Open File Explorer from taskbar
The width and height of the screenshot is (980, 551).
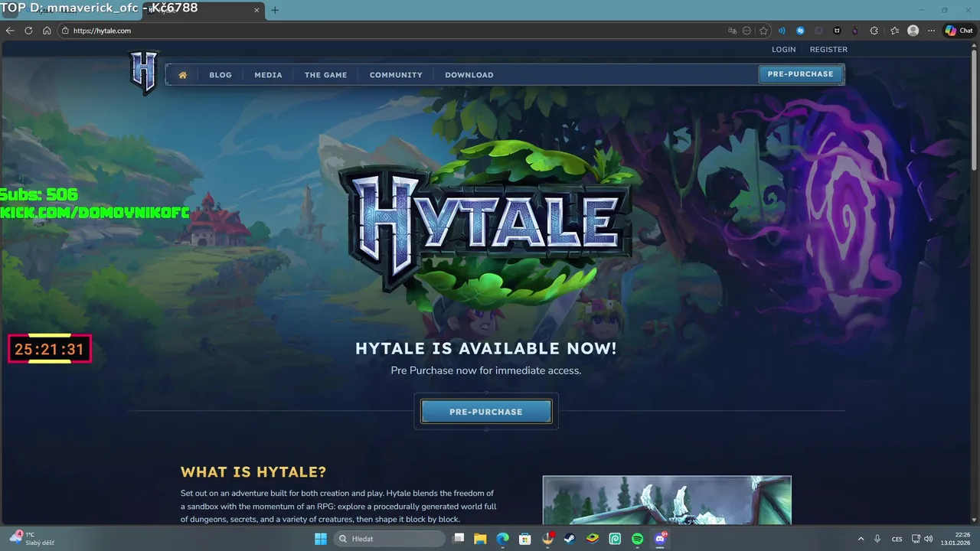point(480,539)
